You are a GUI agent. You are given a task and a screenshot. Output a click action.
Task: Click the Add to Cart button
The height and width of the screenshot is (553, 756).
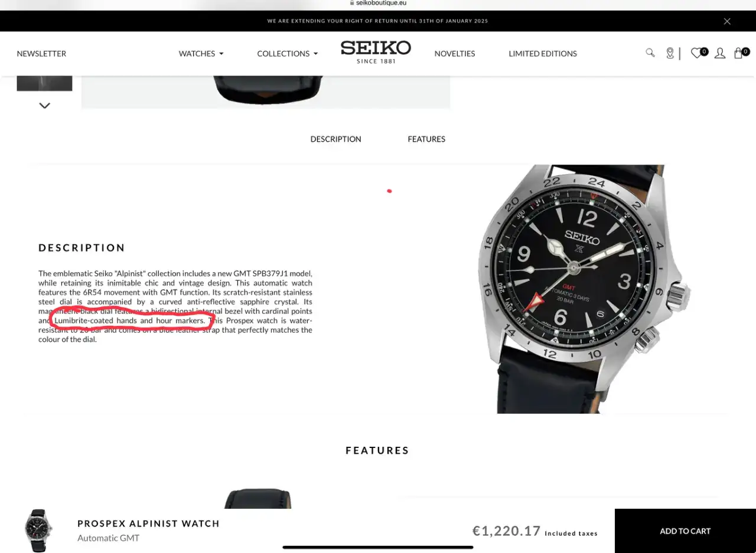(x=685, y=531)
